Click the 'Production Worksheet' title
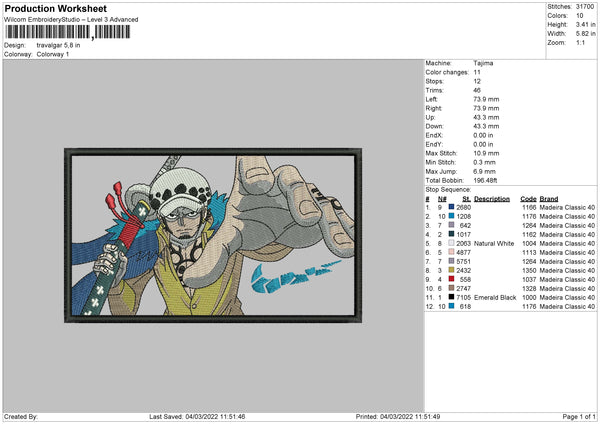Image resolution: width=600 pixels, height=424 pixels. pyautogui.click(x=56, y=9)
